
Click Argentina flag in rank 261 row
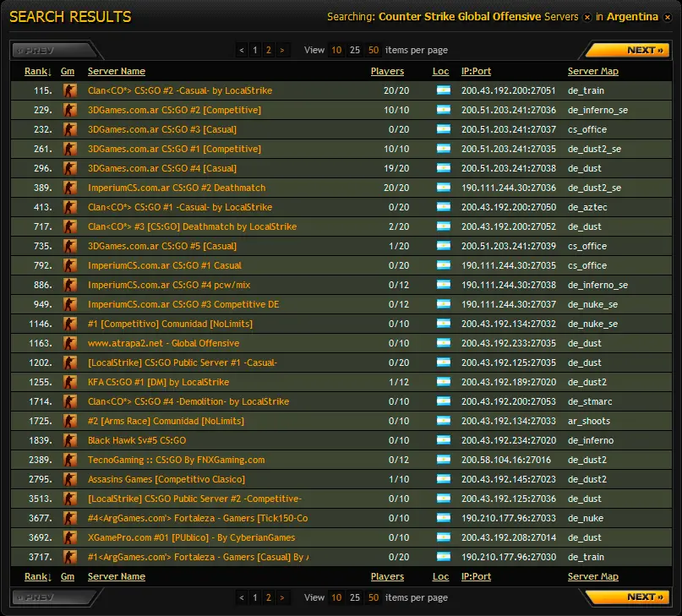[443, 149]
